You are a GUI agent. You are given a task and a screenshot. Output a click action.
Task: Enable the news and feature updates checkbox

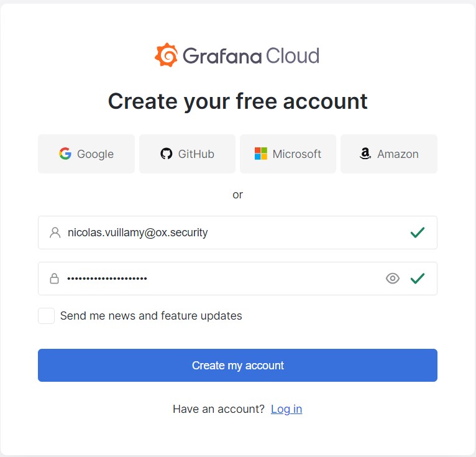46,316
